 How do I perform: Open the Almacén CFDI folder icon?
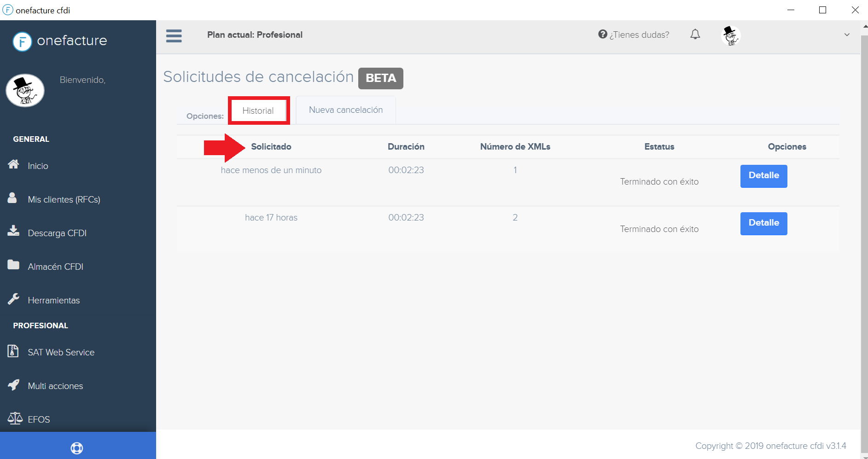click(x=13, y=265)
